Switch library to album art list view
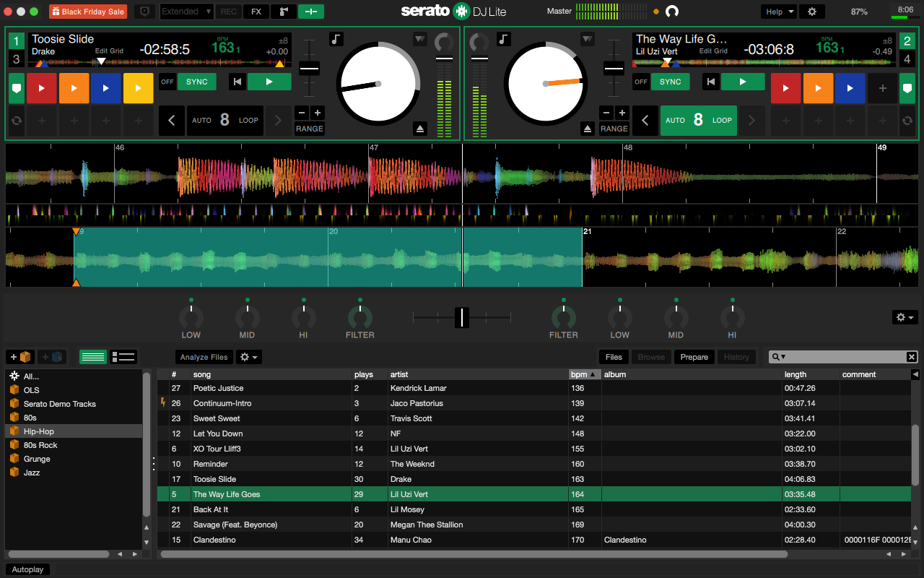Viewport: 924px width, 578px height. [x=123, y=357]
